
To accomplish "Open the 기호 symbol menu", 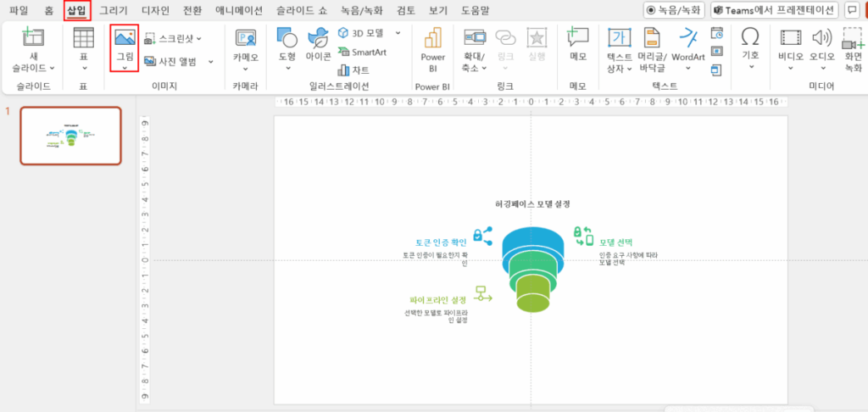I will (751, 49).
